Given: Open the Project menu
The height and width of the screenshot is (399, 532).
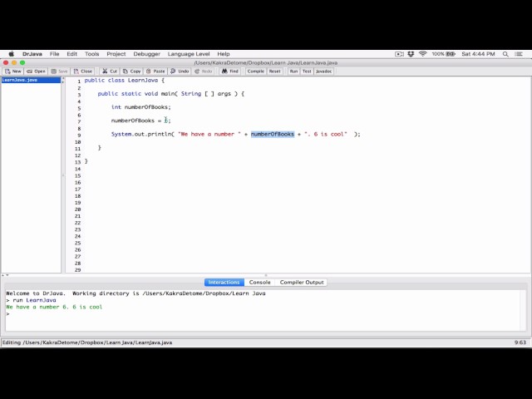Looking at the screenshot, I should tap(116, 54).
